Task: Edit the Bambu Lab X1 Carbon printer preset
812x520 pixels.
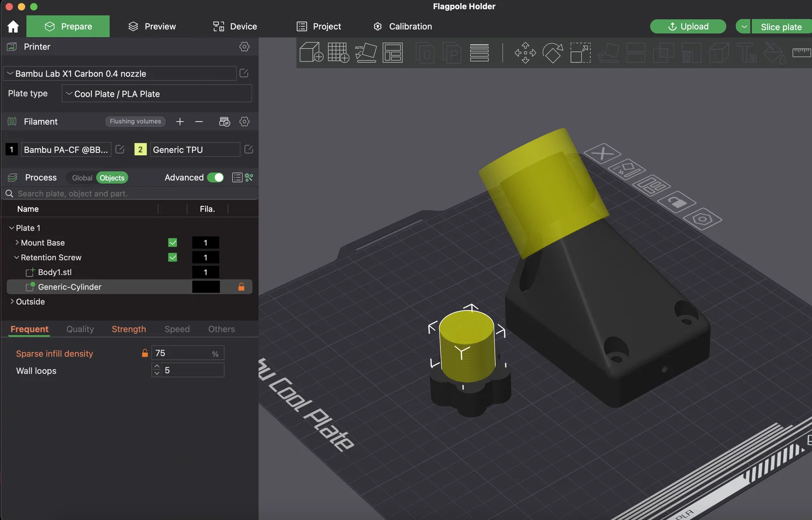Action: tap(244, 73)
